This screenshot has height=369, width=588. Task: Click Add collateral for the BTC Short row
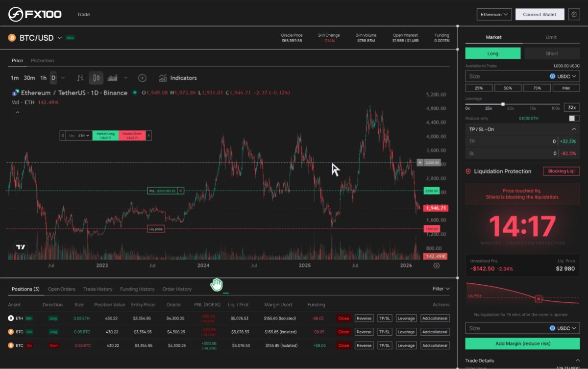(435, 345)
